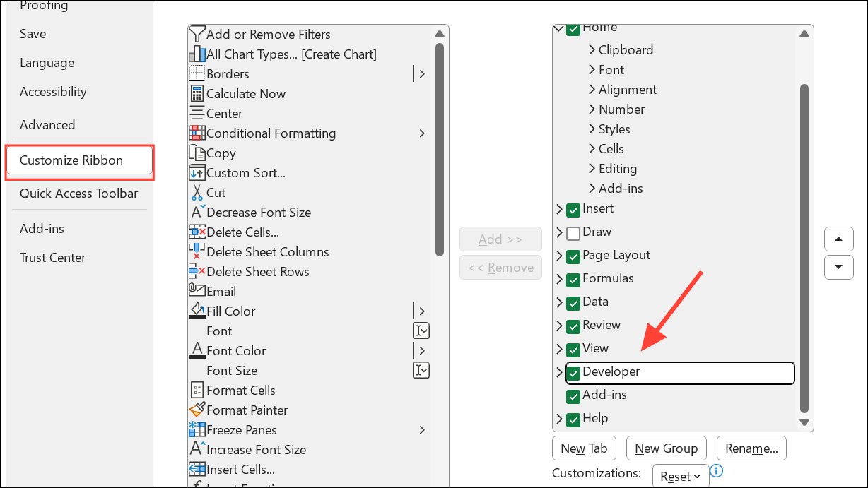Uncheck the Developer tab checkbox
Screen dimensions: 868x488
coord(573,372)
